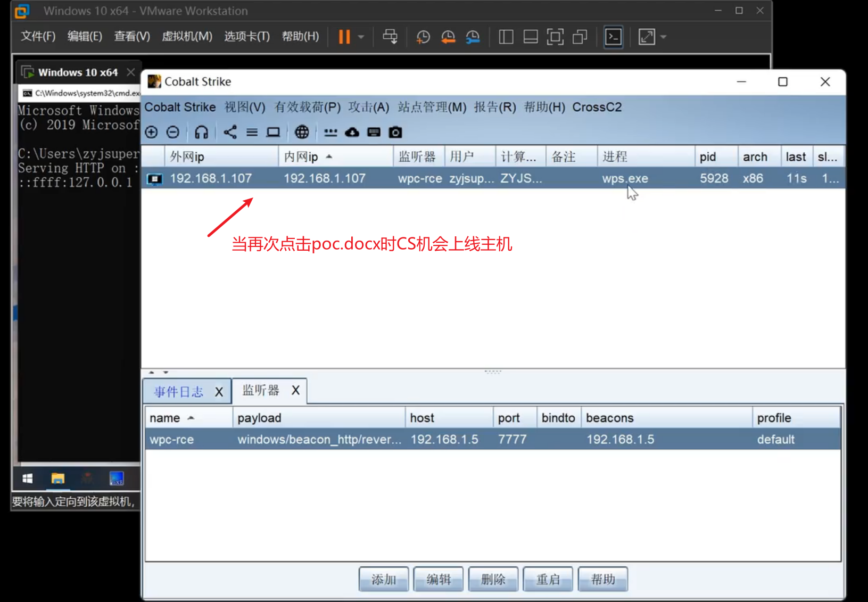Image resolution: width=868 pixels, height=602 pixels.
Task: Open the suspend options dropdown arrow
Action: click(x=361, y=37)
